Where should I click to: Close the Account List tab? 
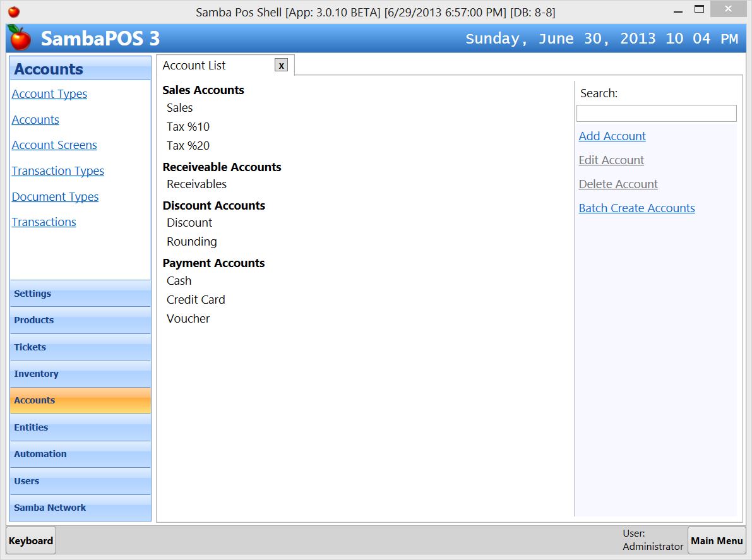click(x=281, y=64)
